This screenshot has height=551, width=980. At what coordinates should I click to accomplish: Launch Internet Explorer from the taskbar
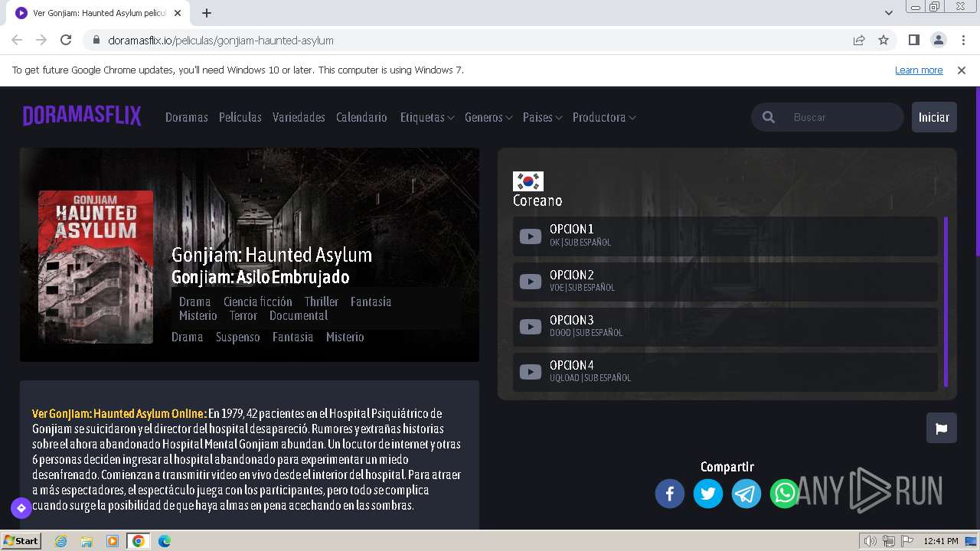pos(61,541)
